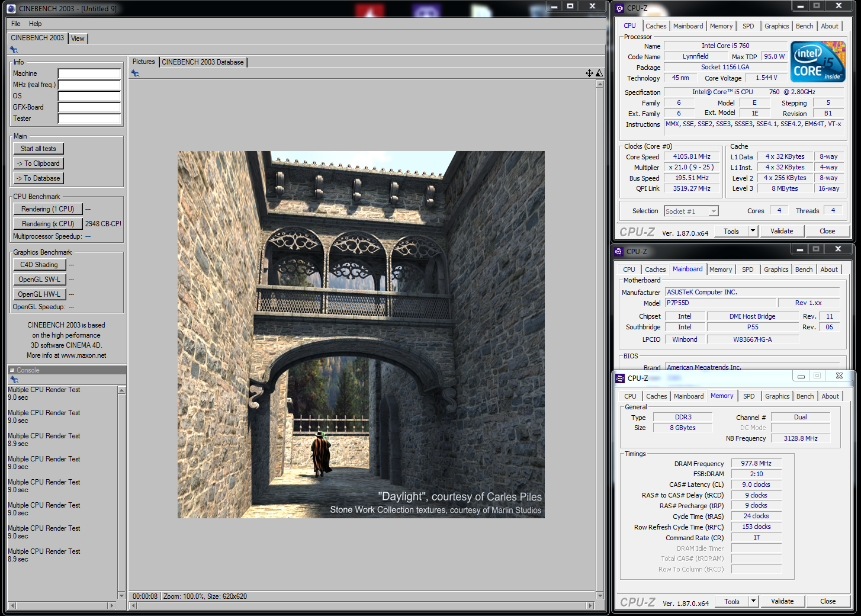
Task: Click the pin icon under the CINEBENCH 2003 tab
Action: point(14,50)
